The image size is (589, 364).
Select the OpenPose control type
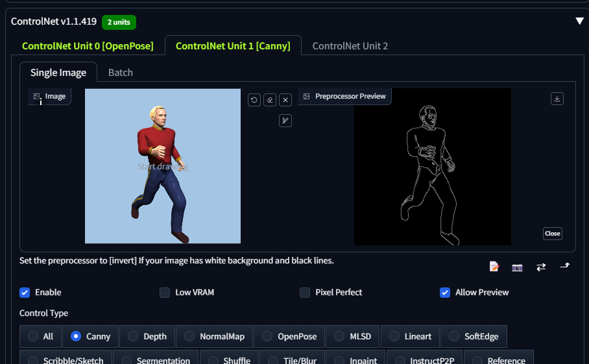pyautogui.click(x=289, y=336)
